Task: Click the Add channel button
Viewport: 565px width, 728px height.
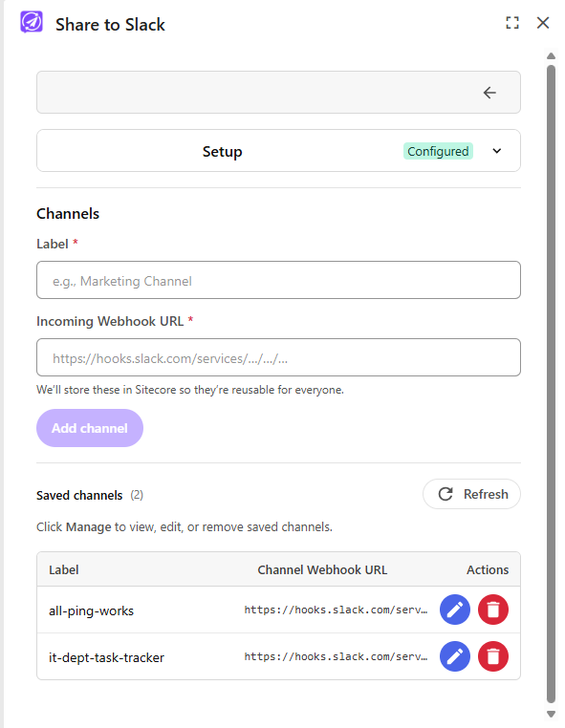Action: pos(90,428)
